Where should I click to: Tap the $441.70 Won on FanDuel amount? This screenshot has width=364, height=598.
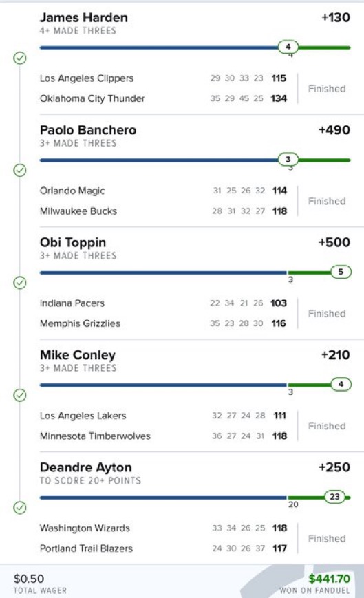330,579
